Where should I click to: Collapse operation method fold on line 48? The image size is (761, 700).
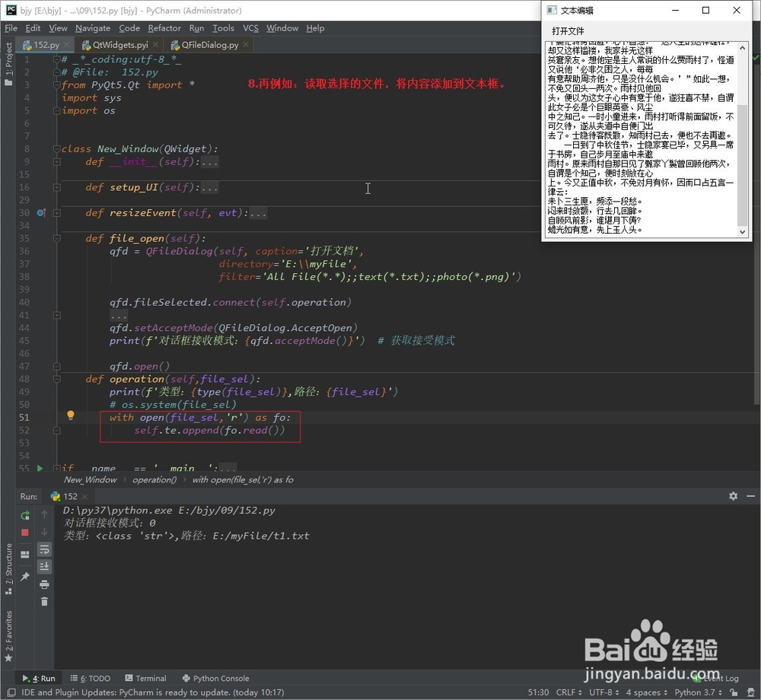[57, 380]
